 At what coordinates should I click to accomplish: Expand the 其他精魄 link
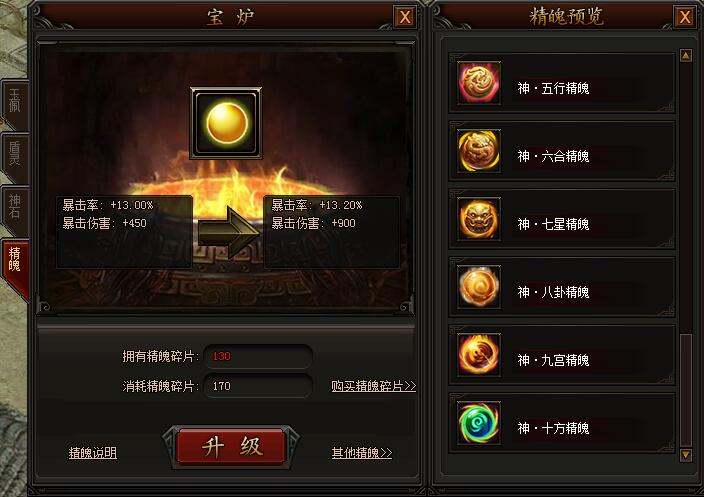click(x=362, y=453)
